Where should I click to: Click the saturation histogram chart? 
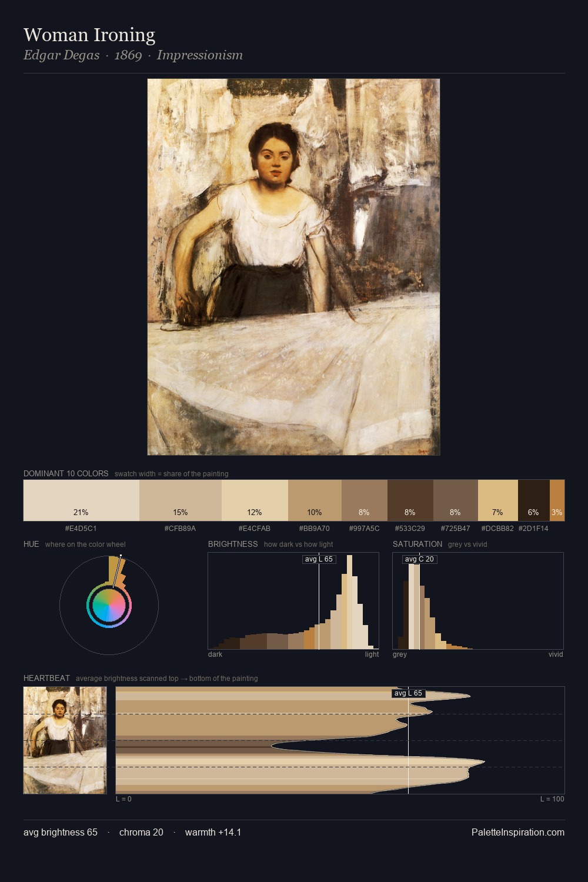point(478,601)
